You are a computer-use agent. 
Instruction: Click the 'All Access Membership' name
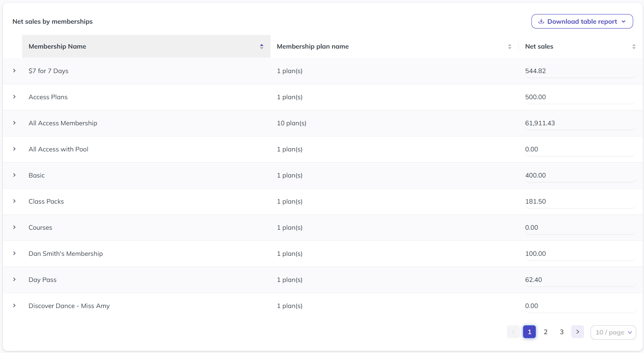pyautogui.click(x=63, y=123)
